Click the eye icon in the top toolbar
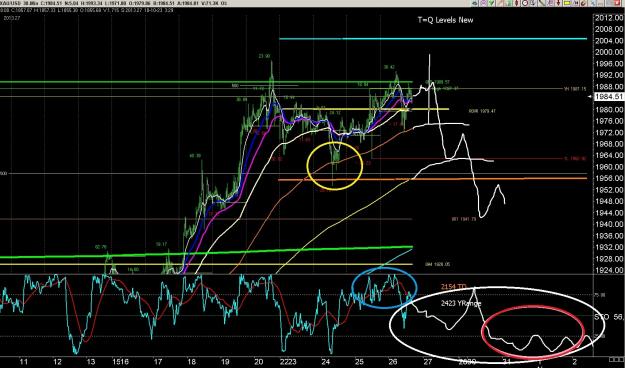The image size is (625, 368). point(475,3)
